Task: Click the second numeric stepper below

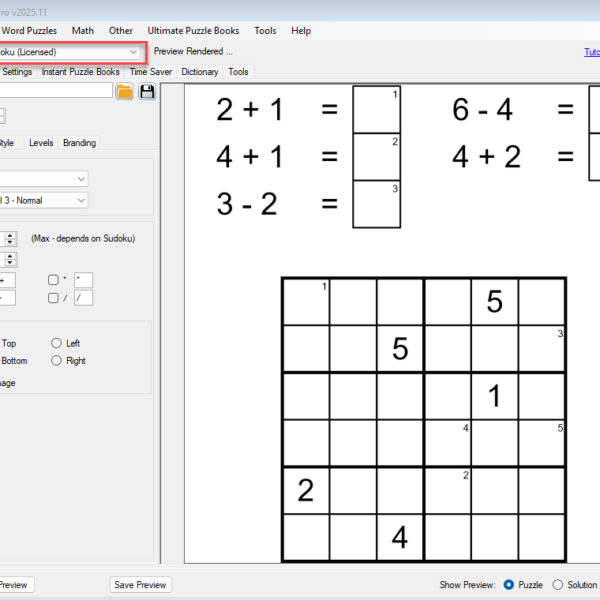Action: coord(10,259)
